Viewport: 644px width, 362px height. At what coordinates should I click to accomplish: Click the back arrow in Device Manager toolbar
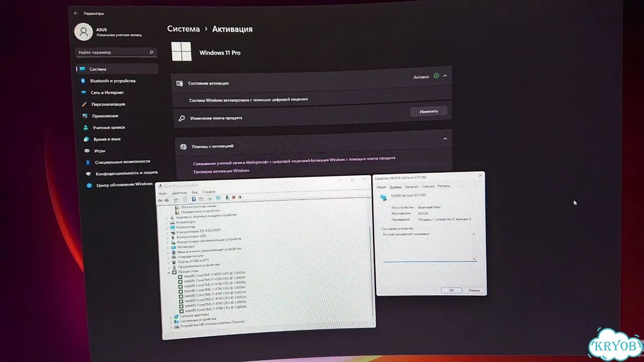[x=160, y=200]
